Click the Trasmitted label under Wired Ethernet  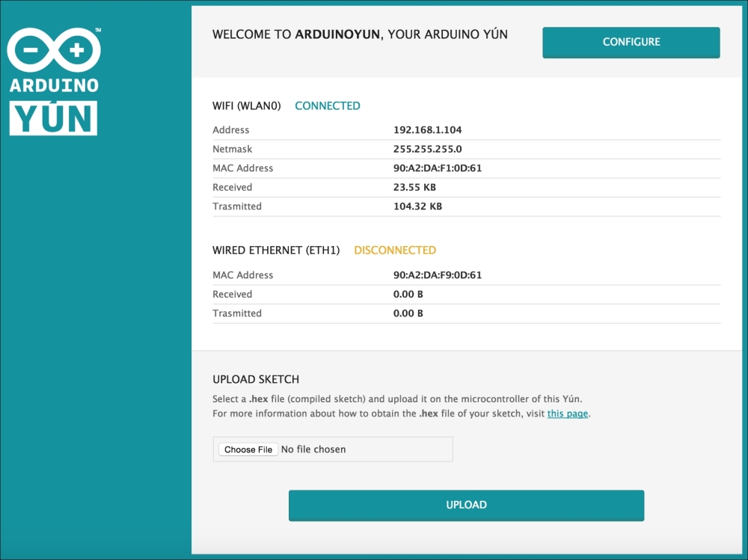(237, 313)
